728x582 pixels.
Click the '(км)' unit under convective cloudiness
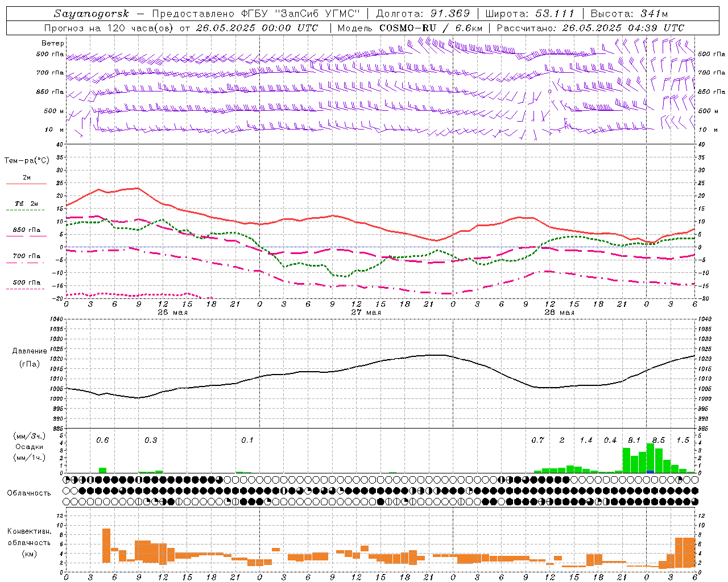pyautogui.click(x=29, y=554)
